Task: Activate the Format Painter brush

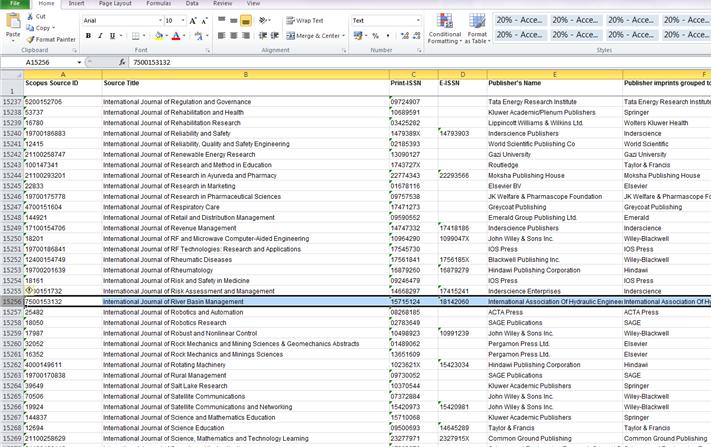Action: (30, 39)
